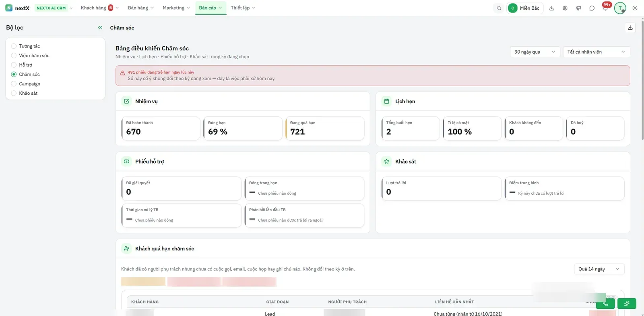
Task: Open the Thiết lập menu
Action: tap(243, 8)
